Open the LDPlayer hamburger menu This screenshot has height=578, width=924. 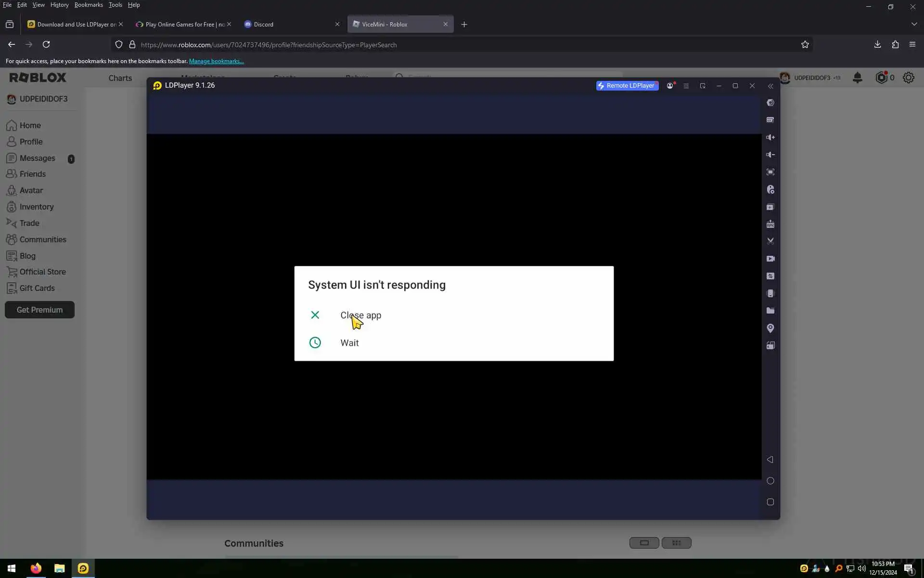pyautogui.click(x=686, y=86)
